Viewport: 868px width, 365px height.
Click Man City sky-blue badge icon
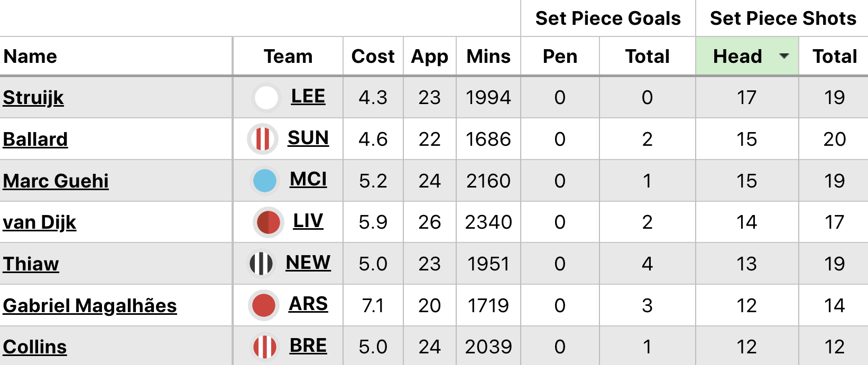pos(265,181)
